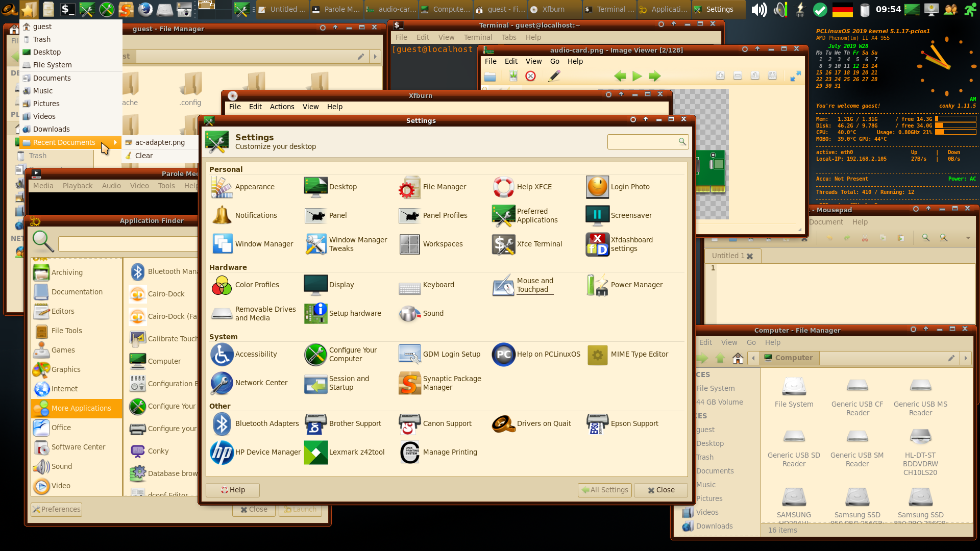Open the Actions menu in Xfburn

[282, 107]
